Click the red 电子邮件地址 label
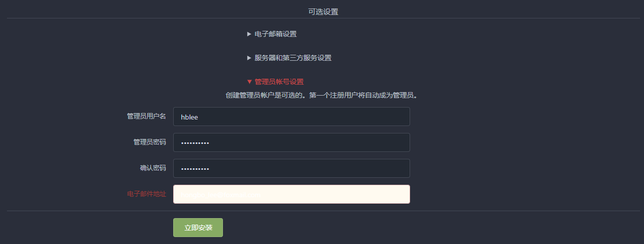644x244 pixels. tap(147, 194)
